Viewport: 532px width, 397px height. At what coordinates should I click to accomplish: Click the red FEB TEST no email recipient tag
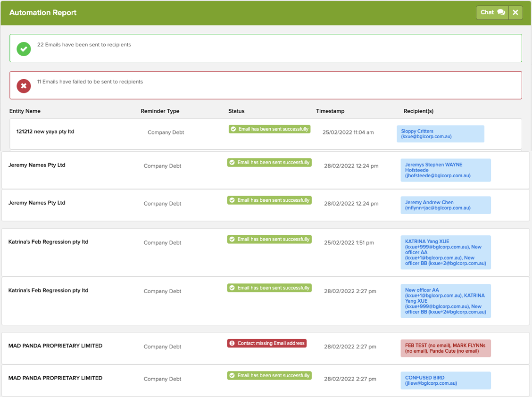(x=445, y=348)
